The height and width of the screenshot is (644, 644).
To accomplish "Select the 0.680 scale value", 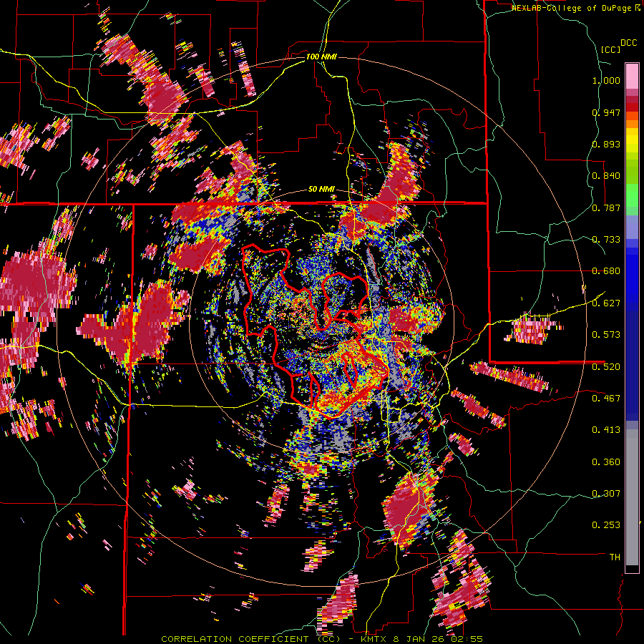I will pos(606,270).
